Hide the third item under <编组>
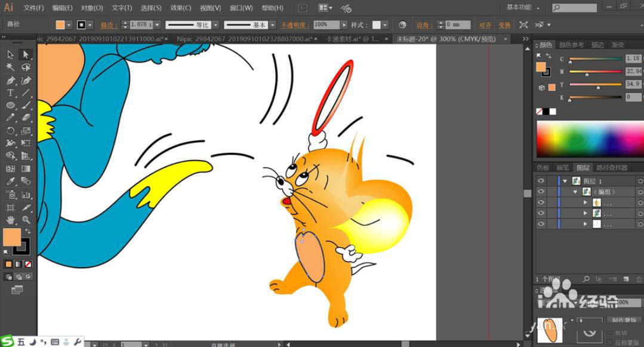 point(541,223)
